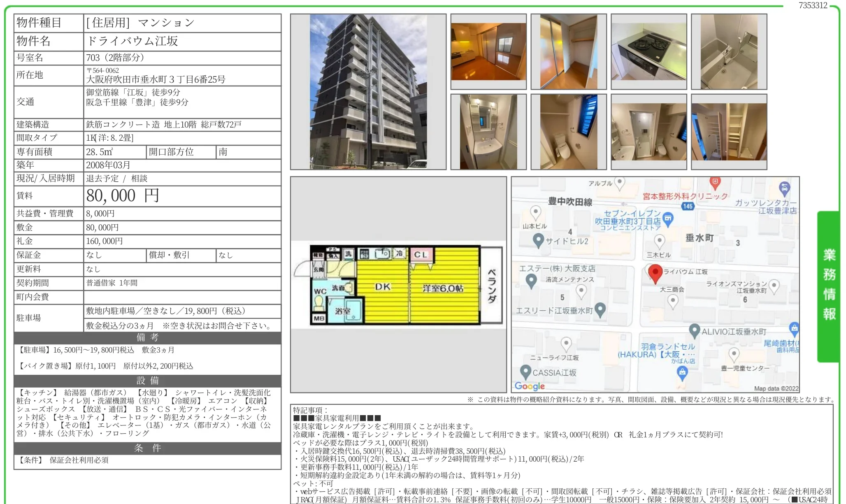Click the toilet photo thumbnail
Viewport: 846px width, 504px height.
pos(568,132)
